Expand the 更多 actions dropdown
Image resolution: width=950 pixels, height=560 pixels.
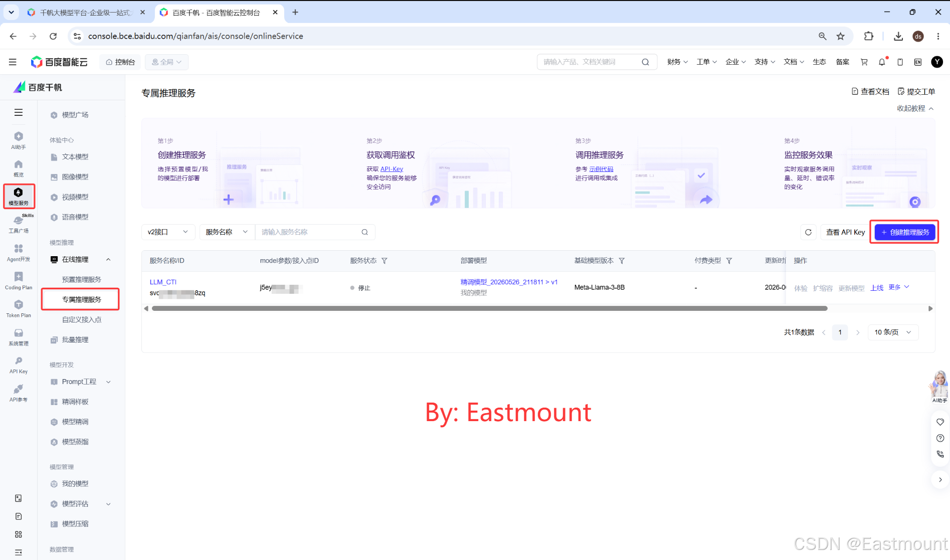pyautogui.click(x=899, y=287)
